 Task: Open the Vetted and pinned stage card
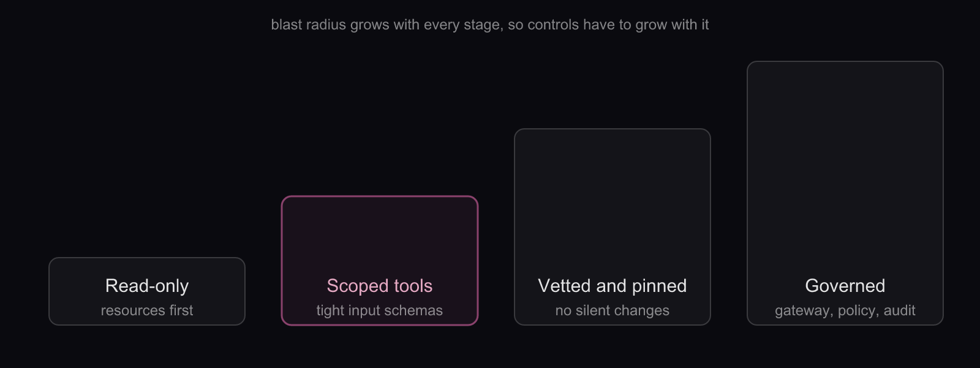[x=612, y=227]
